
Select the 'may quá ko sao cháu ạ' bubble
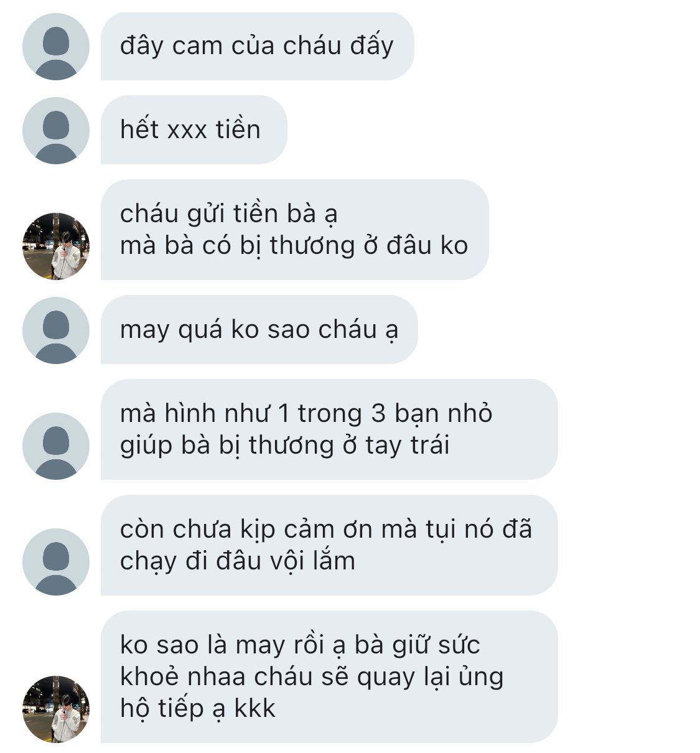click(x=259, y=330)
